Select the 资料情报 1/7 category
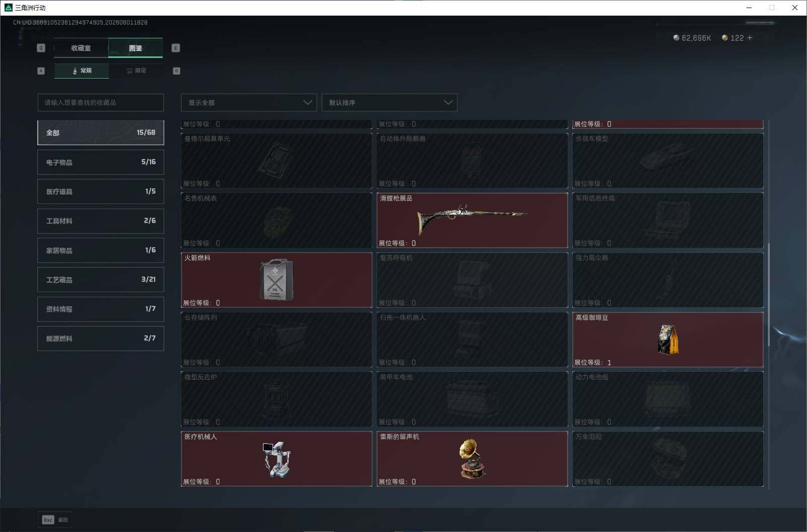Screen dimensions: 807x532 pos(101,309)
